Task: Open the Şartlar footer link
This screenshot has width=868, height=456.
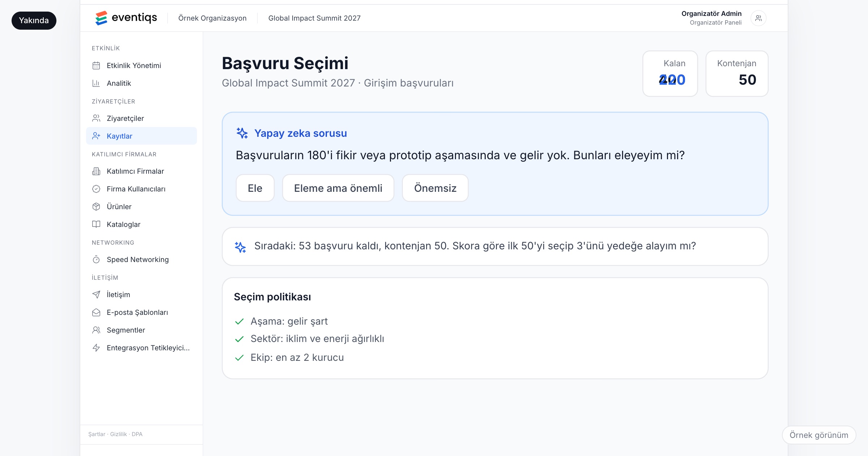Action: tap(97, 434)
